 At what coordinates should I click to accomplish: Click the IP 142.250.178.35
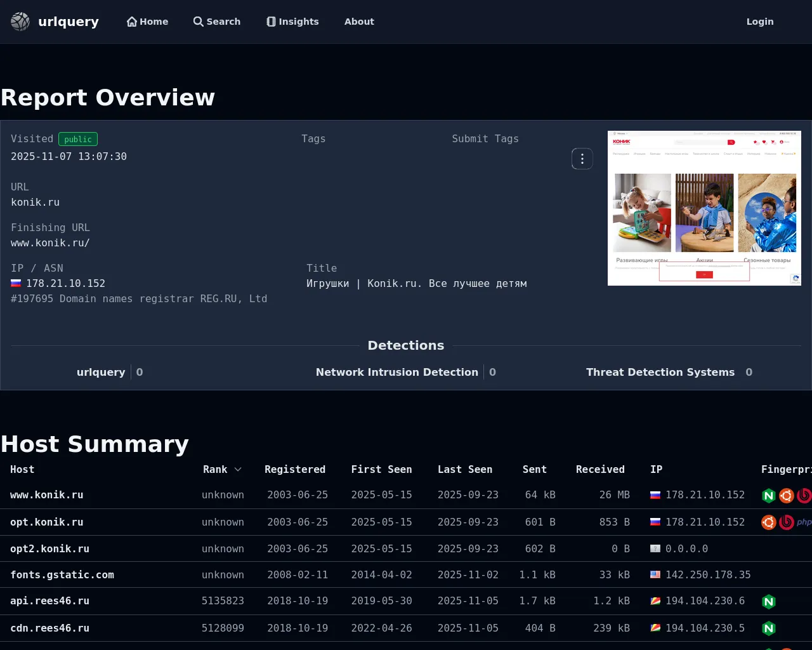pyautogui.click(x=708, y=575)
